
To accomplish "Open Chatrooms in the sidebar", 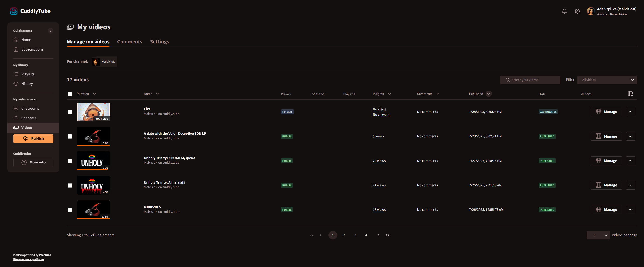I will coord(30,108).
